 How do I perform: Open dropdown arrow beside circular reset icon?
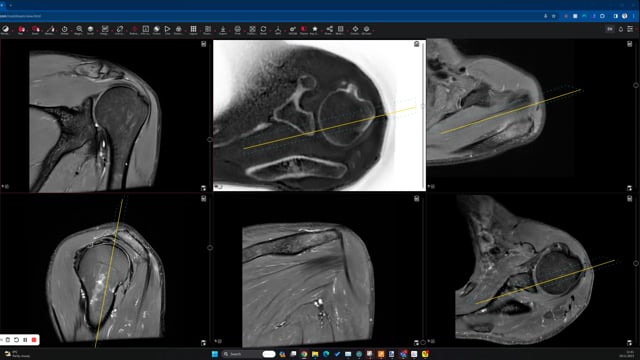pos(71,30)
